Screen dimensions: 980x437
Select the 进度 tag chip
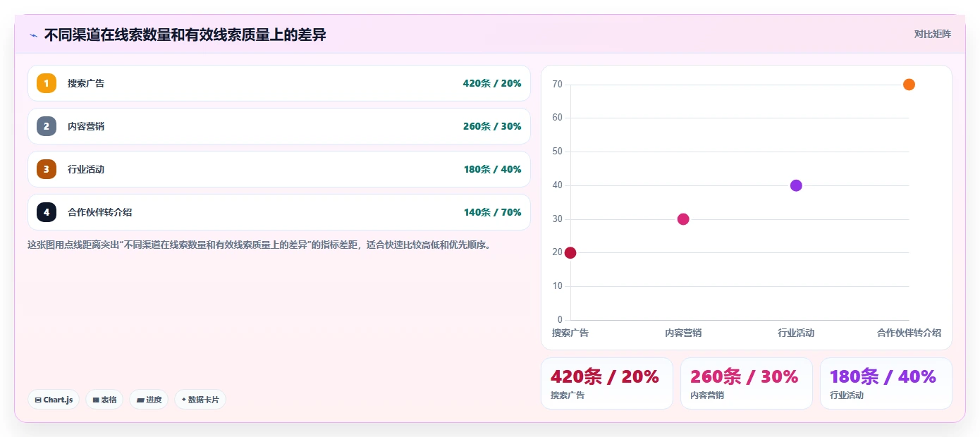point(149,400)
